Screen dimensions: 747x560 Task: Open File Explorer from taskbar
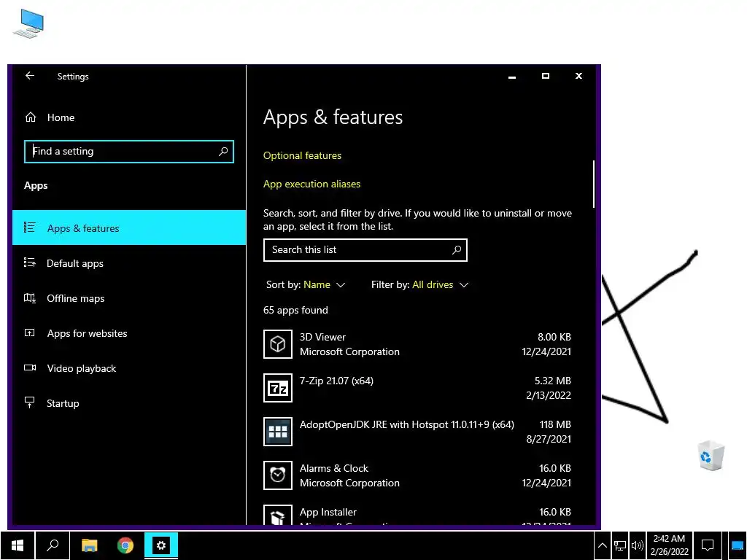pyautogui.click(x=89, y=545)
